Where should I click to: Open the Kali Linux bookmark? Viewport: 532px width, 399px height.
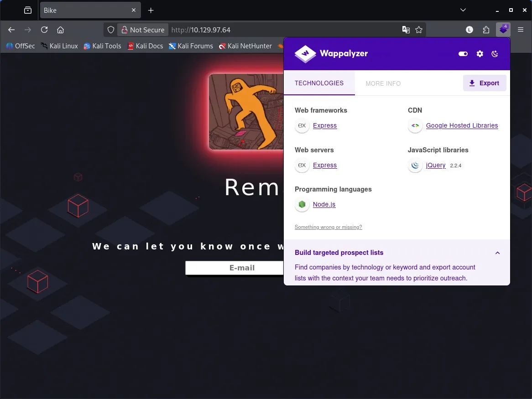pos(59,46)
